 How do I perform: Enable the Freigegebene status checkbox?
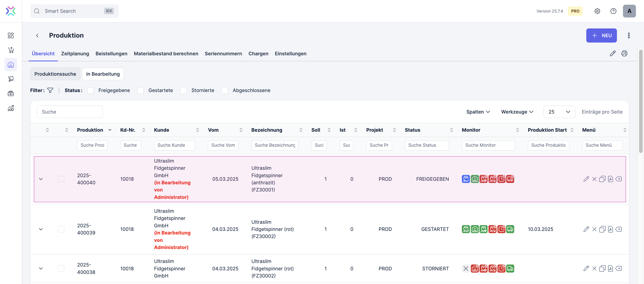(x=90, y=90)
